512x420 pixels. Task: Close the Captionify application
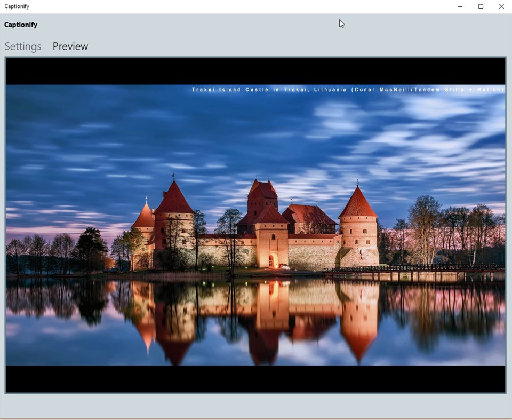(501, 6)
